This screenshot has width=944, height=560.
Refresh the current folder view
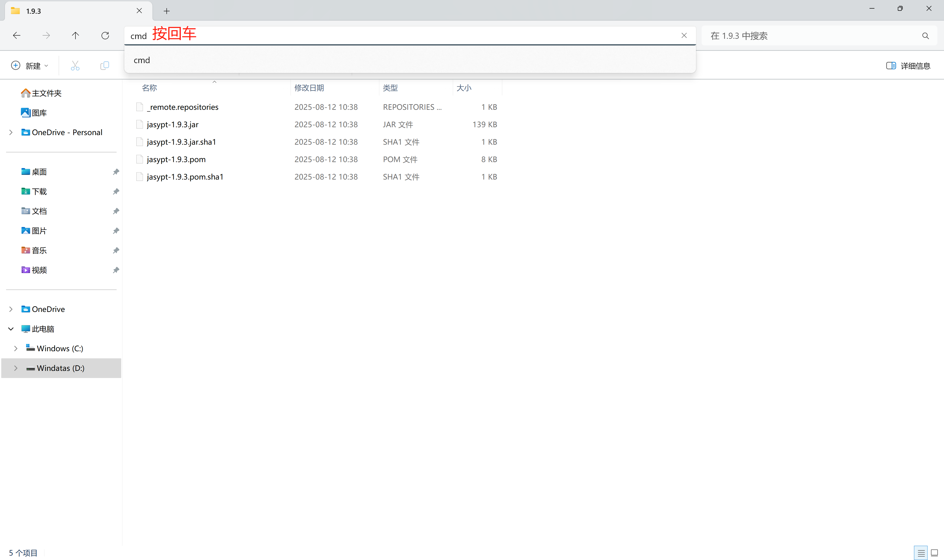[x=105, y=35]
